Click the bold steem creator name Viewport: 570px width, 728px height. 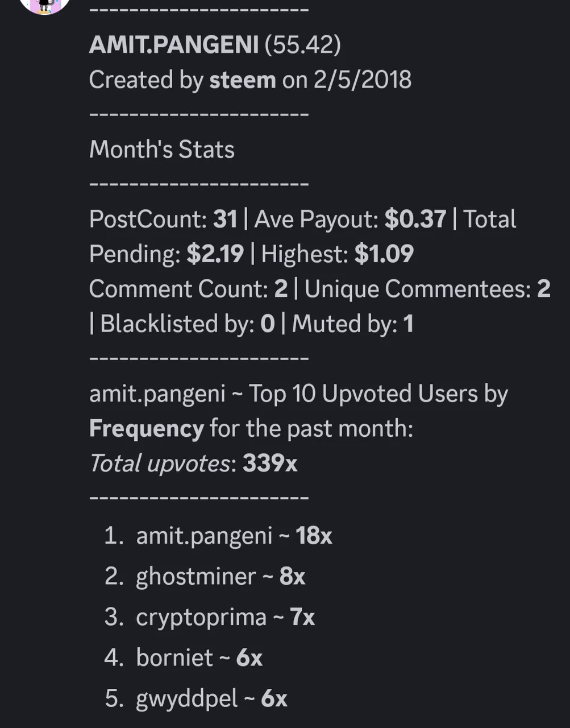[243, 80]
